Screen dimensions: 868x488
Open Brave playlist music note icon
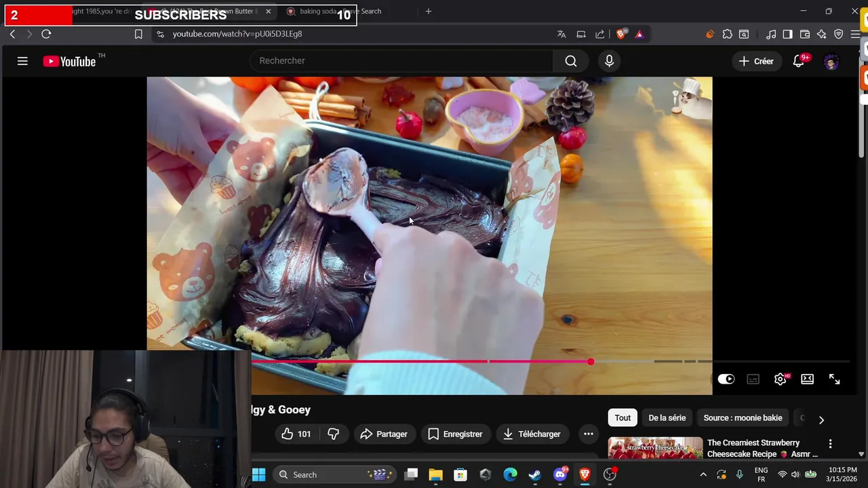(x=771, y=34)
